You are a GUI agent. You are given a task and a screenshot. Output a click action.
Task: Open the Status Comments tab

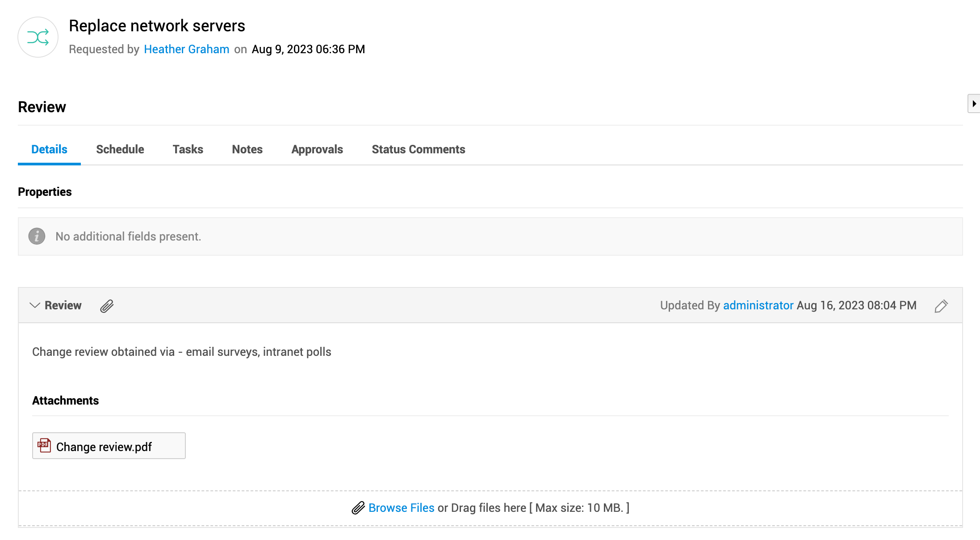coord(418,149)
